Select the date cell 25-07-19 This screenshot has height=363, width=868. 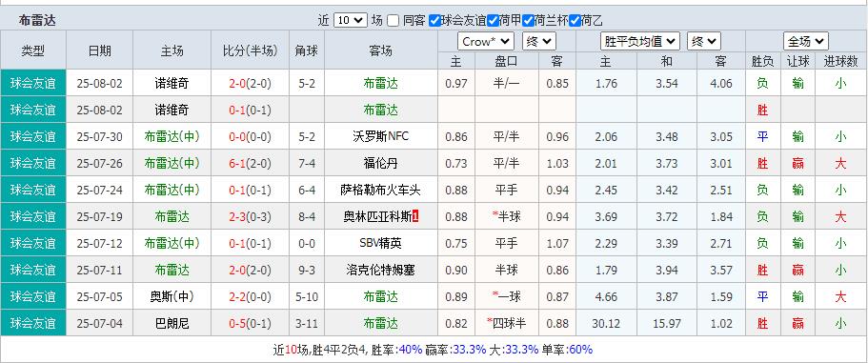tap(100, 216)
